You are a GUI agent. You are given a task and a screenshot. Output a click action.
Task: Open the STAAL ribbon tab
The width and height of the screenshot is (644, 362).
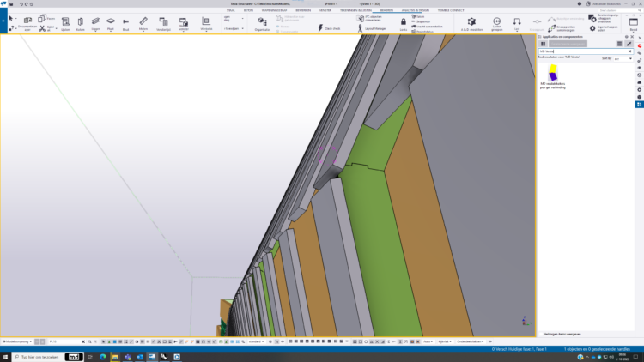click(230, 10)
